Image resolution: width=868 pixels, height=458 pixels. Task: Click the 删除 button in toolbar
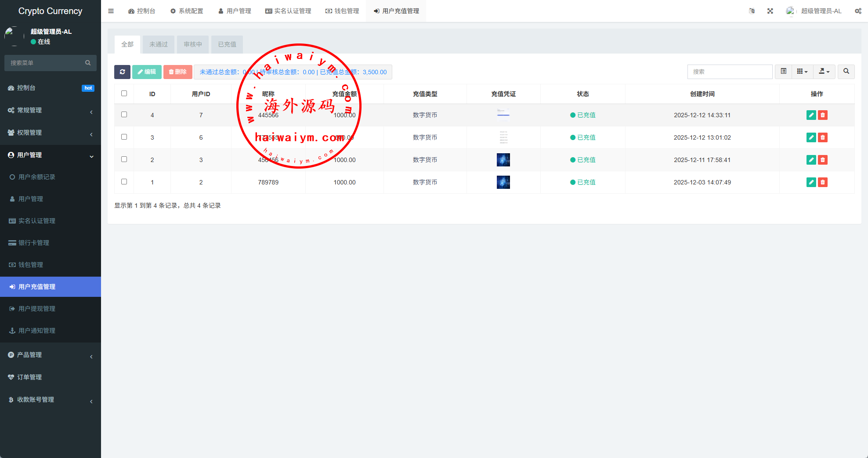point(178,72)
